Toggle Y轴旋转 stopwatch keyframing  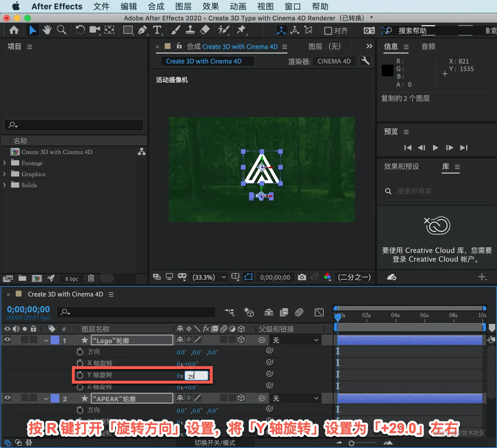tap(80, 375)
